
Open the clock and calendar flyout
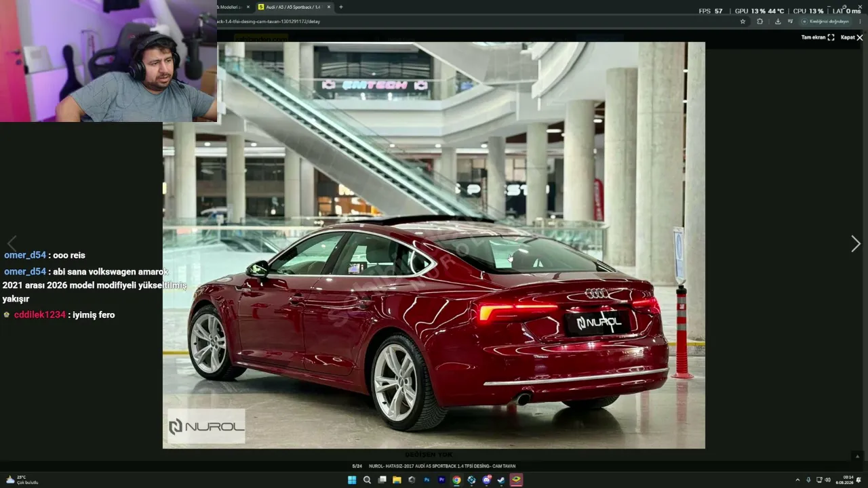pyautogui.click(x=844, y=480)
